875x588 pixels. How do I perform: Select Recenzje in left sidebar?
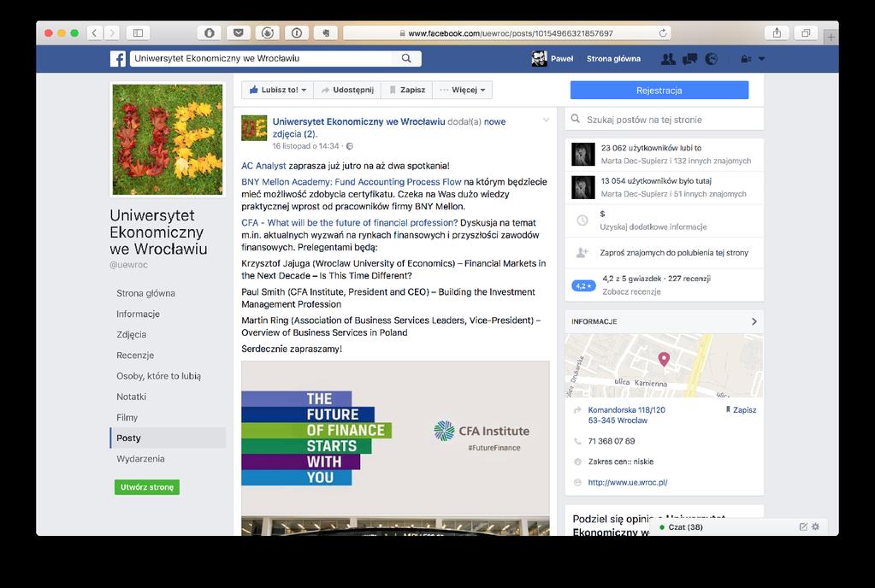135,355
